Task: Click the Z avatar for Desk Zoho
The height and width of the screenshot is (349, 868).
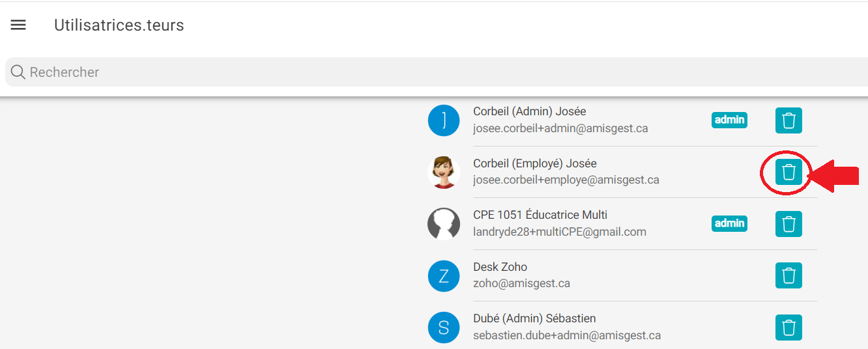Action: (x=444, y=276)
